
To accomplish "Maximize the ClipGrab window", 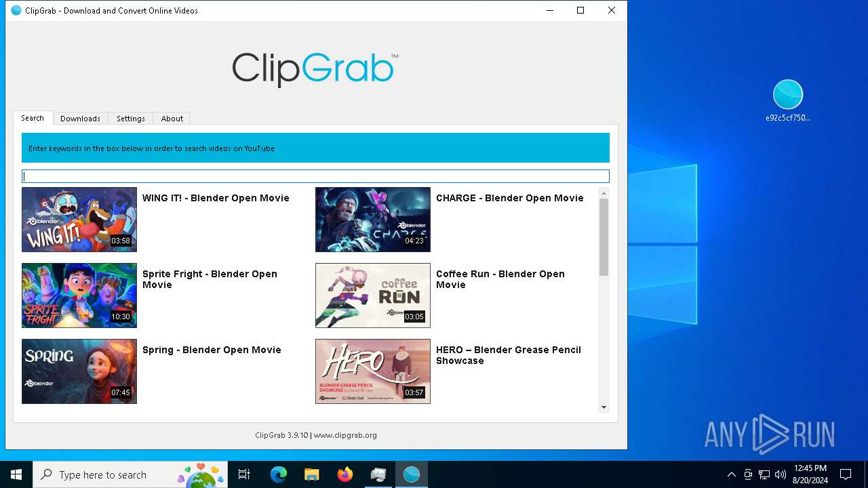I will point(580,10).
